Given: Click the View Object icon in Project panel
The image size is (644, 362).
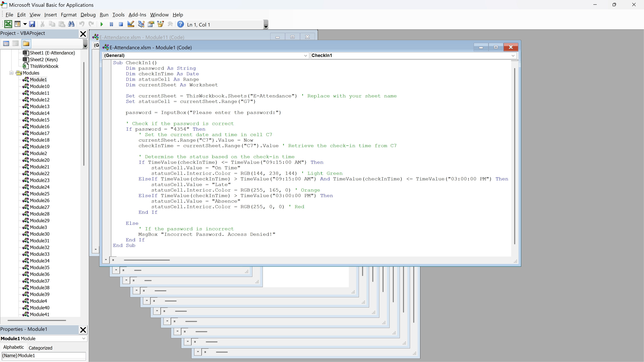Looking at the screenshot, I should (x=15, y=44).
